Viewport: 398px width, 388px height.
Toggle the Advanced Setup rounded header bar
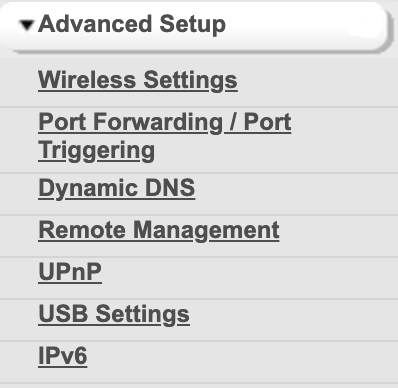coord(194,27)
